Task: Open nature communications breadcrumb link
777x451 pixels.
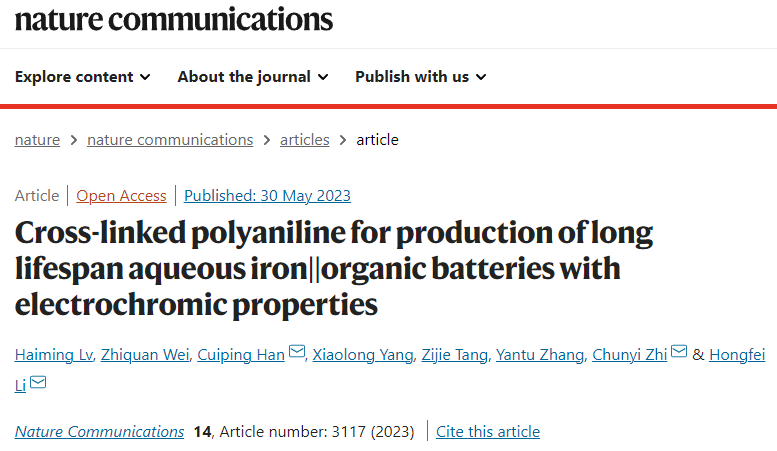Action: 170,140
